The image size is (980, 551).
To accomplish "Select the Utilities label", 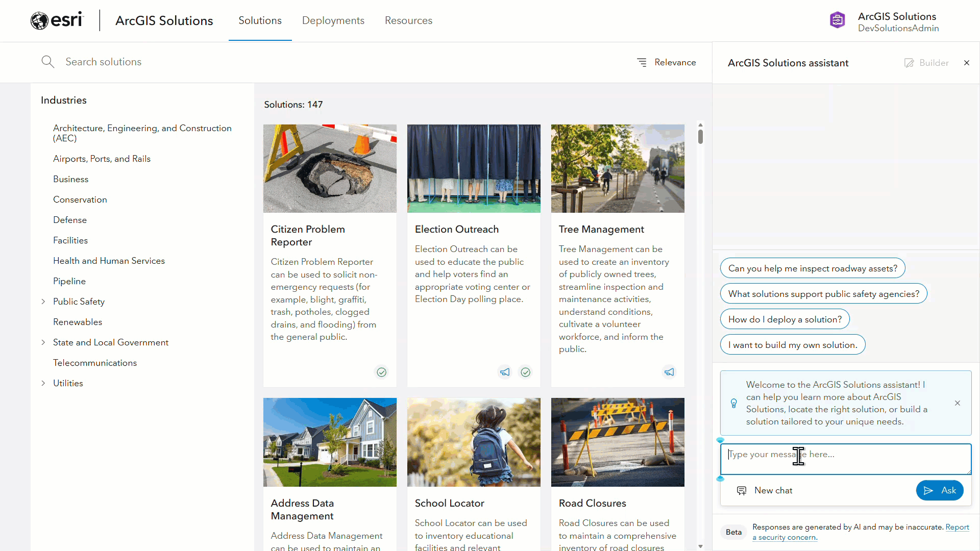I will coord(68,383).
